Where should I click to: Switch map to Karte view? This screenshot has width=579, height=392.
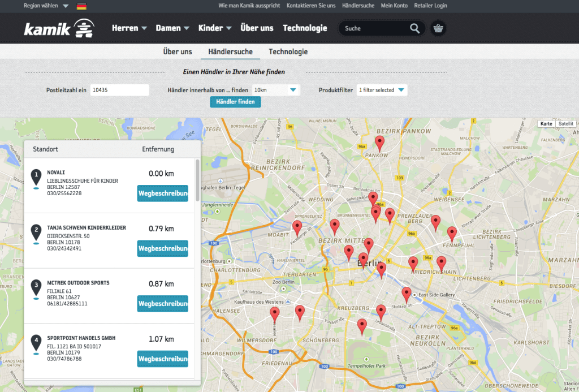point(547,124)
